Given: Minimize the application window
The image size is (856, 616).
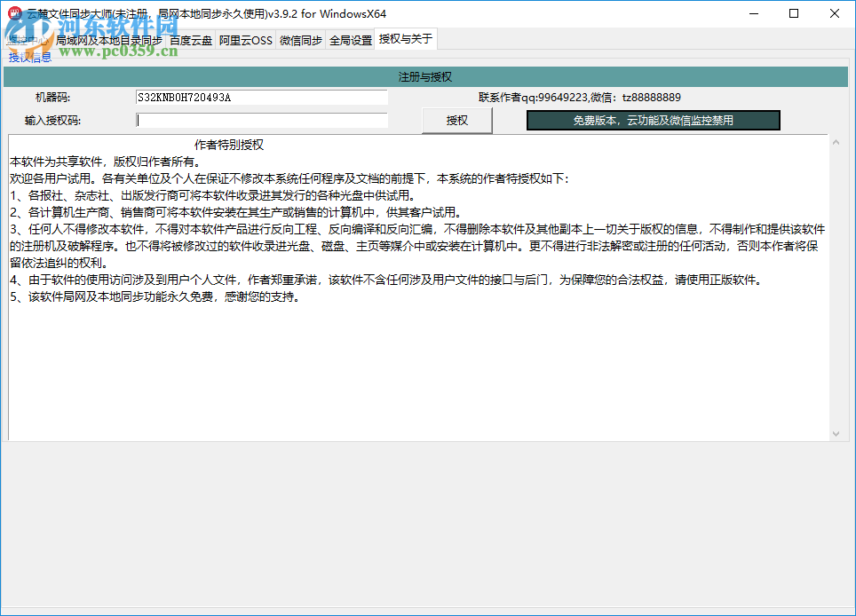Looking at the screenshot, I should pos(754,13).
